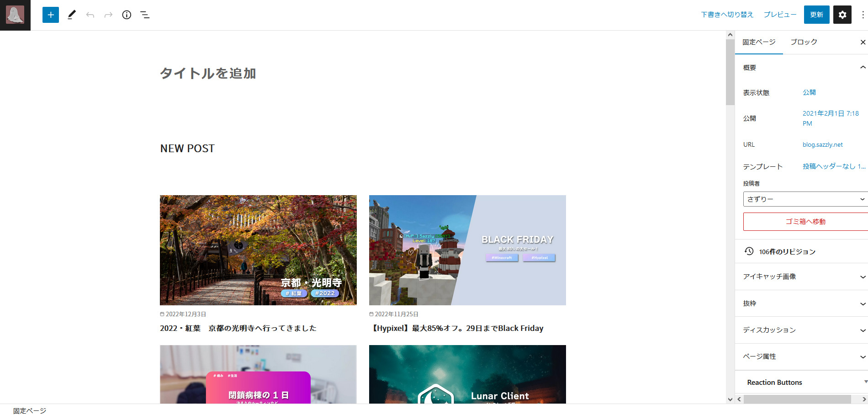Open the URL blog.sazzly.net setting
Viewport: 868px width, 415px height.
[823, 144]
